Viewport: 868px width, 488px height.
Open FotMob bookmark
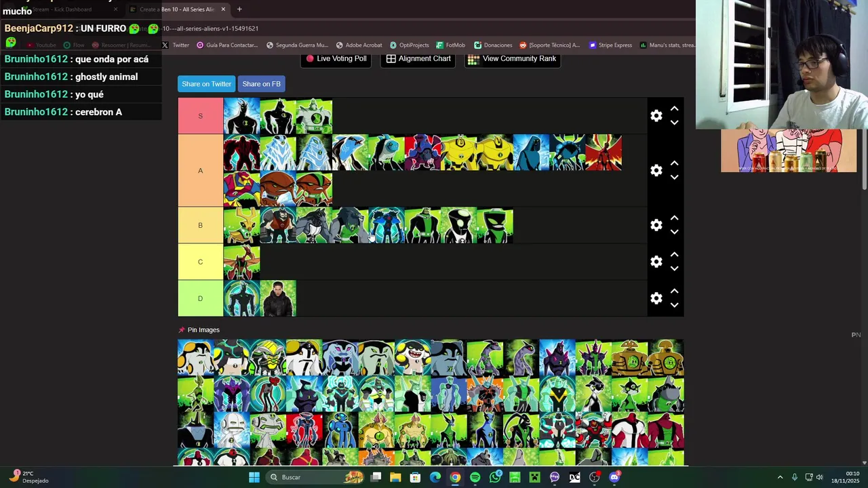click(450, 45)
